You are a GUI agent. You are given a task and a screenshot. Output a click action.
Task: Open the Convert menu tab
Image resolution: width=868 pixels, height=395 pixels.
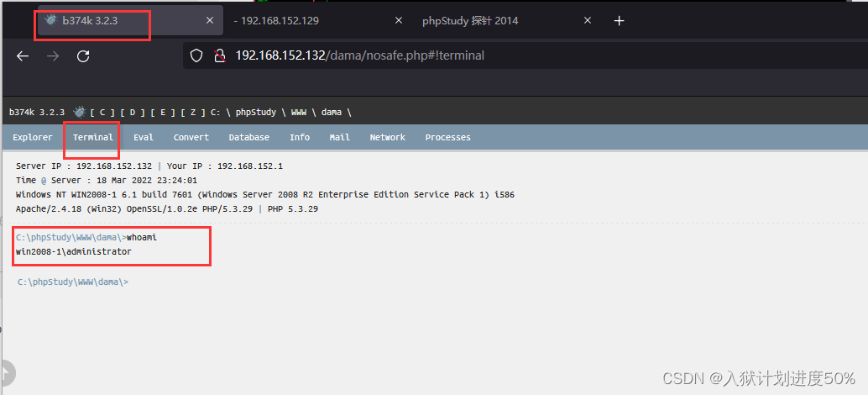[191, 137]
